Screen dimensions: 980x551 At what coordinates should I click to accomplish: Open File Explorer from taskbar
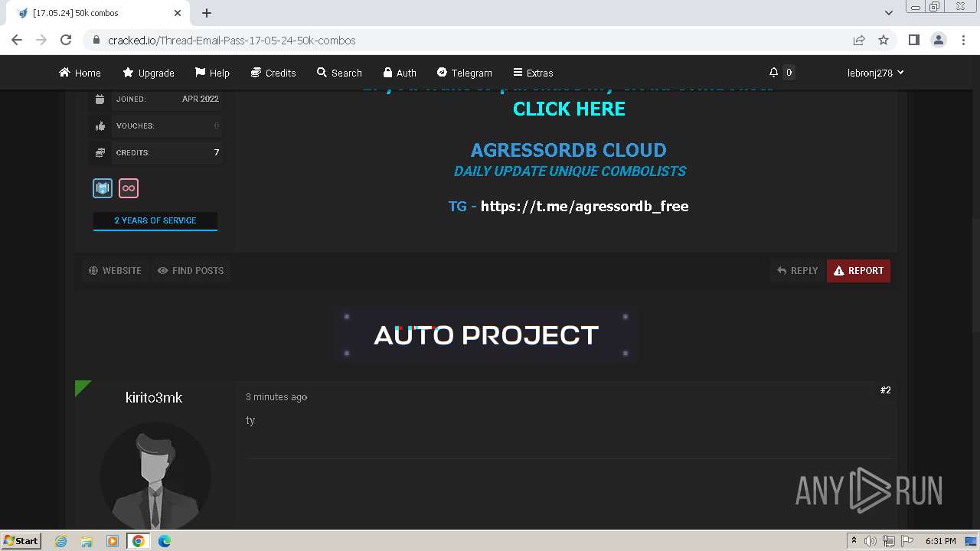tap(87, 541)
